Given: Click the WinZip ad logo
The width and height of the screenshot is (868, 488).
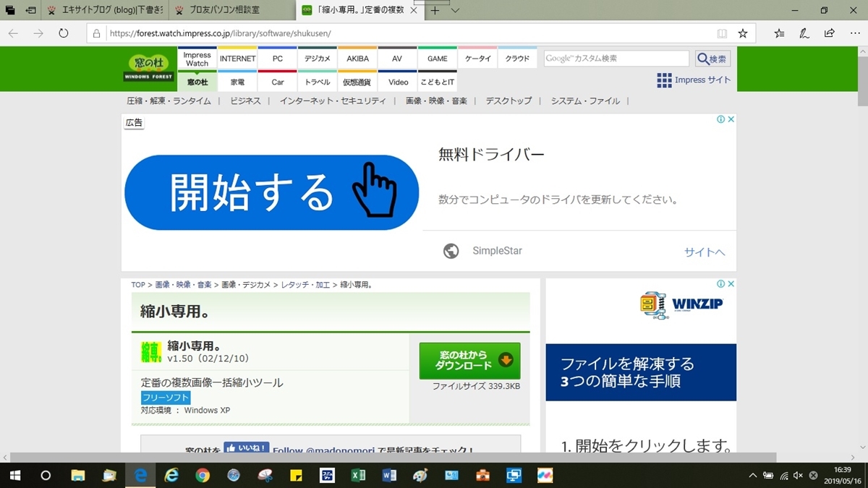Looking at the screenshot, I should 682,305.
